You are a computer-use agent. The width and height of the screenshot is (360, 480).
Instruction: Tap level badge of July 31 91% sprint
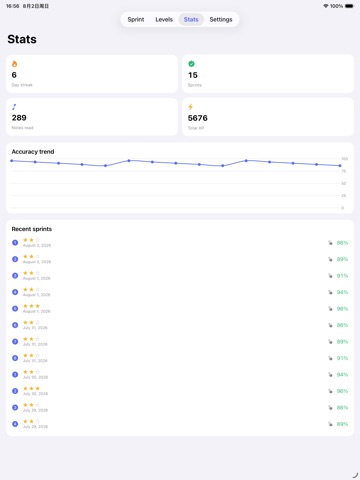coord(15,358)
